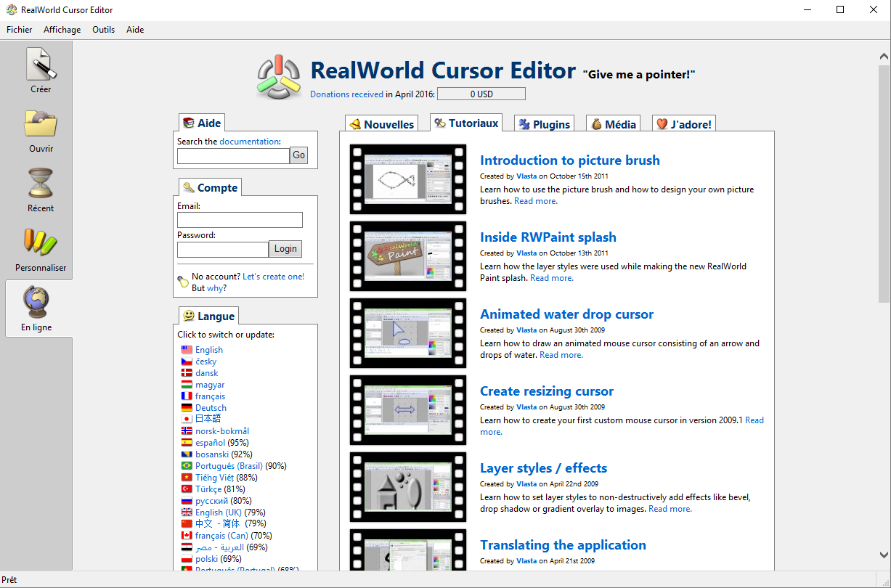Screen dimensions: 891x588
Task: Click the key icon on the Compte tab
Action: point(190,187)
